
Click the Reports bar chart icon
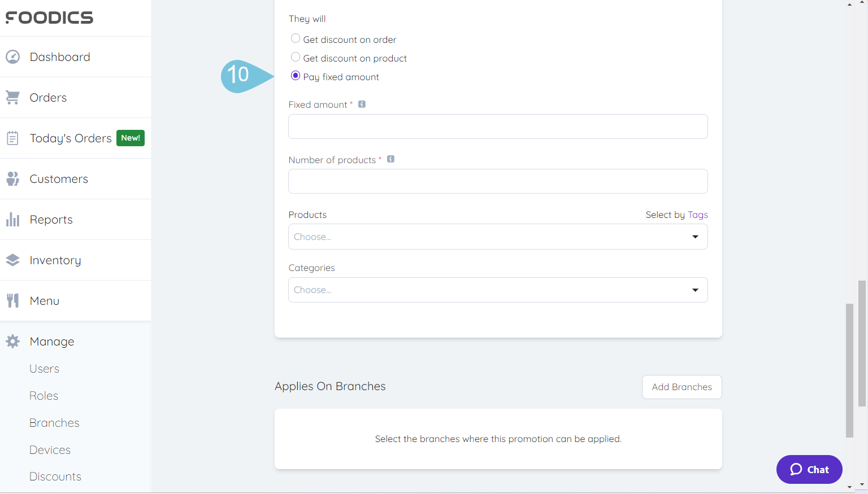(12, 220)
